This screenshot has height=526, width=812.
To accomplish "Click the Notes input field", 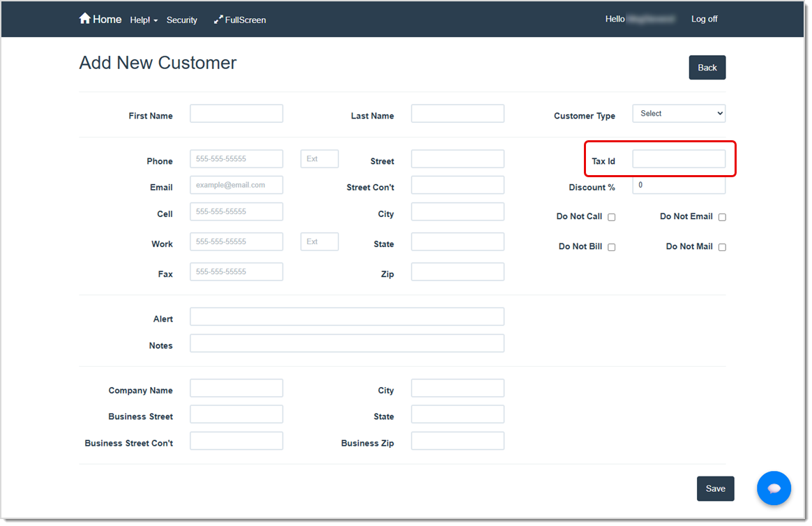I will coord(347,343).
